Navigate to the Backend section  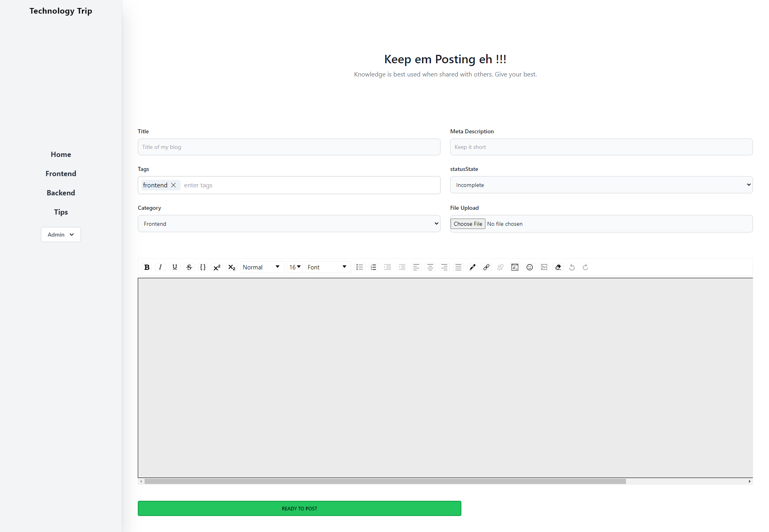[x=60, y=193]
